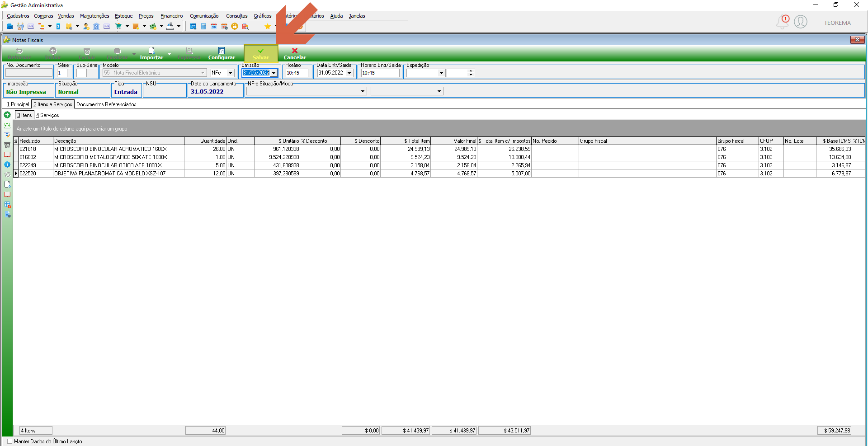Switch to Documentos Referenciados tab

[x=106, y=104]
